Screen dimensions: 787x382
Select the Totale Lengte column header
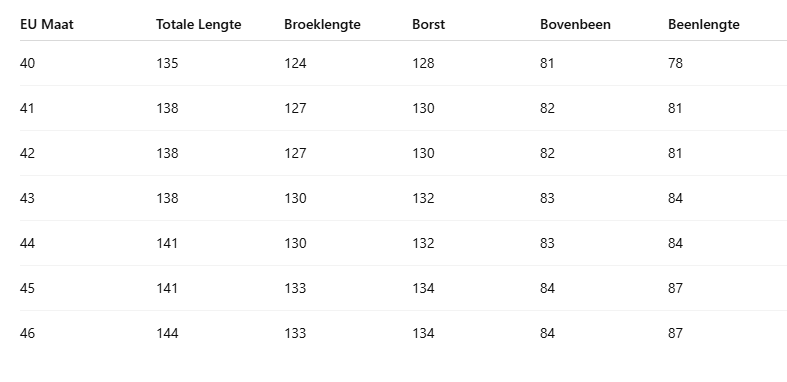198,24
